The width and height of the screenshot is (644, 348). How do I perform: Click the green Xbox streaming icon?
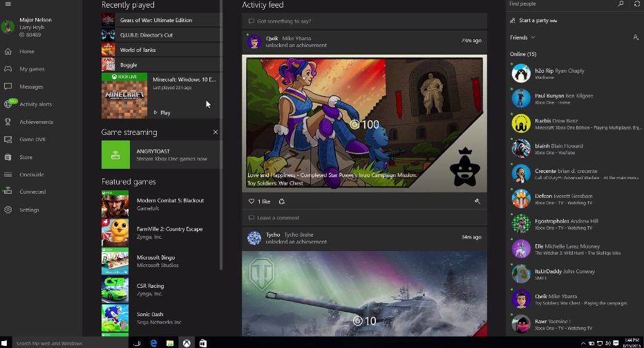(x=115, y=155)
